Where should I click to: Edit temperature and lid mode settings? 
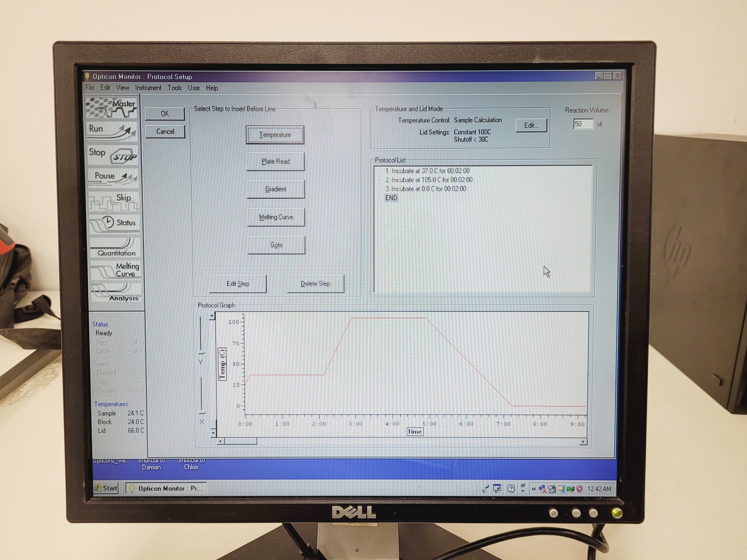click(531, 125)
